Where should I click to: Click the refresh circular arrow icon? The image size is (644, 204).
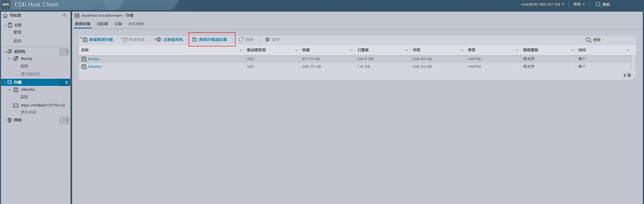click(x=241, y=39)
